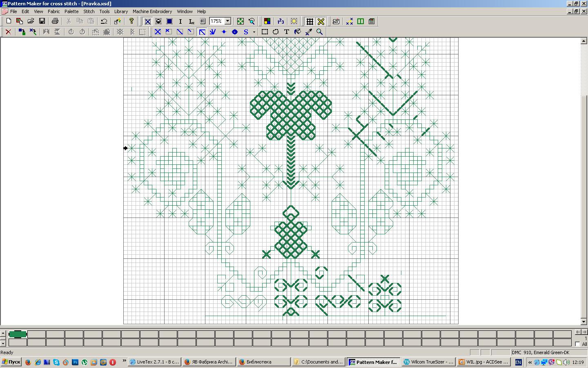Pick the color eyedropper tool
Image resolution: width=588 pixels, height=368 pixels.
point(309,32)
